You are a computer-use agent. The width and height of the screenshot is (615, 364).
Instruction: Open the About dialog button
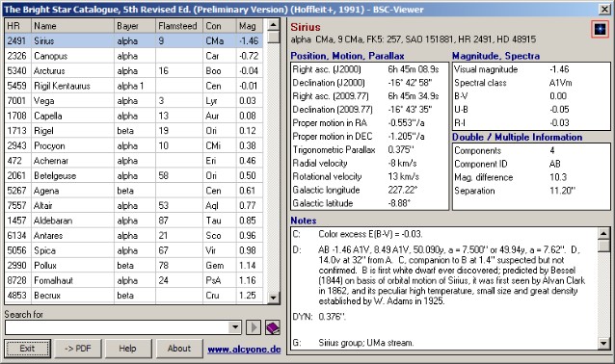point(179,349)
